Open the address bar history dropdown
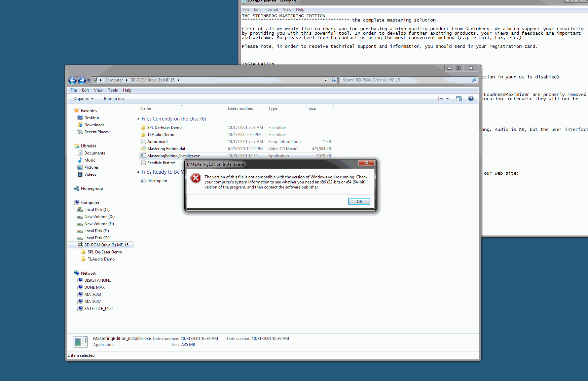This screenshot has width=588, height=381. 326,80
